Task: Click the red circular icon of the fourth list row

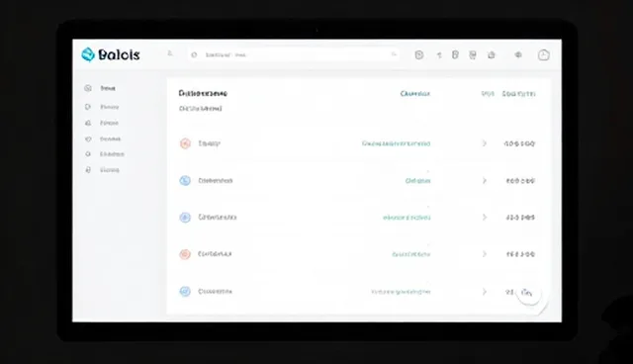Action: click(185, 254)
